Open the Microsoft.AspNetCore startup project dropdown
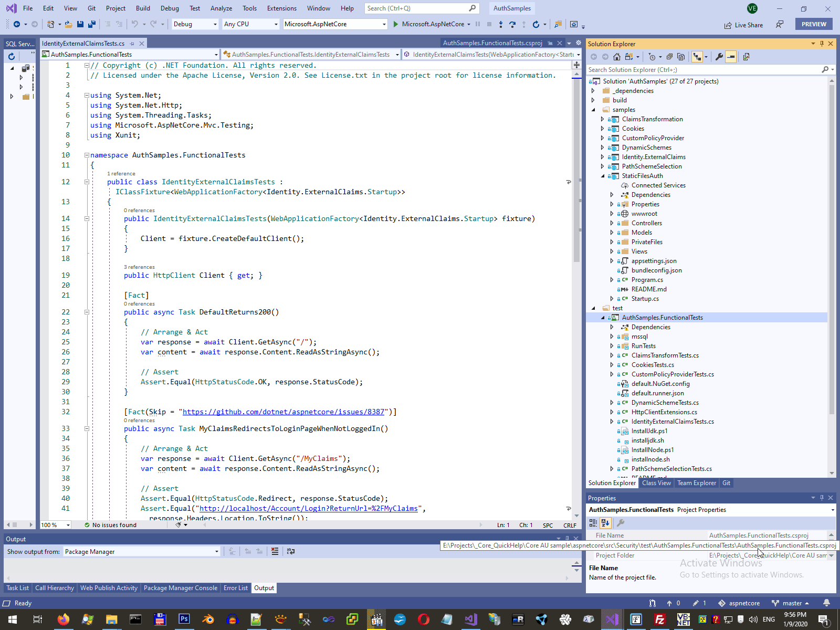Image resolution: width=840 pixels, height=630 pixels. pos(335,24)
